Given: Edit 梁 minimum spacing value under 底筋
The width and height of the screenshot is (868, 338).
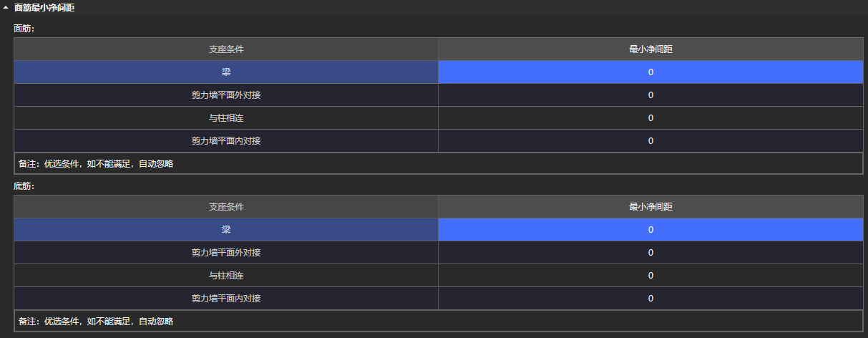Looking at the screenshot, I should click(650, 230).
